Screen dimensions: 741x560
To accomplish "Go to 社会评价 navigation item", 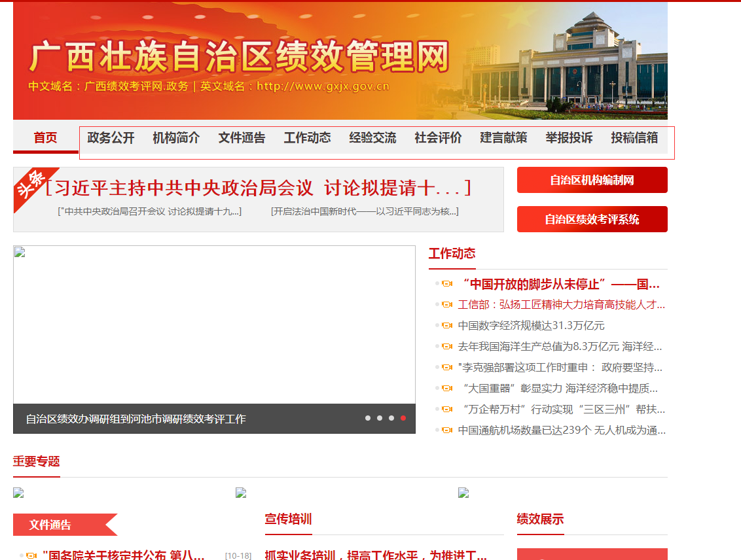I will [x=438, y=137].
